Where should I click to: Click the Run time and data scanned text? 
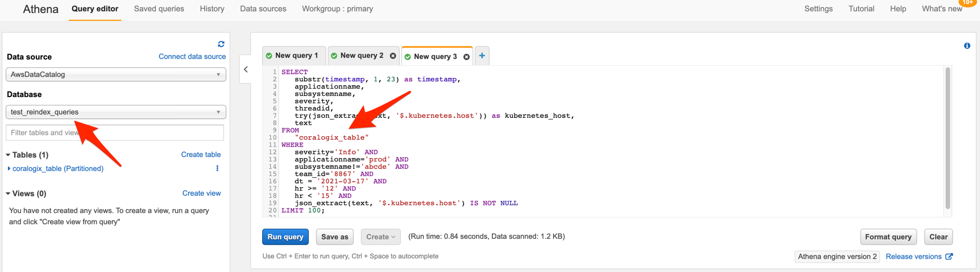486,237
